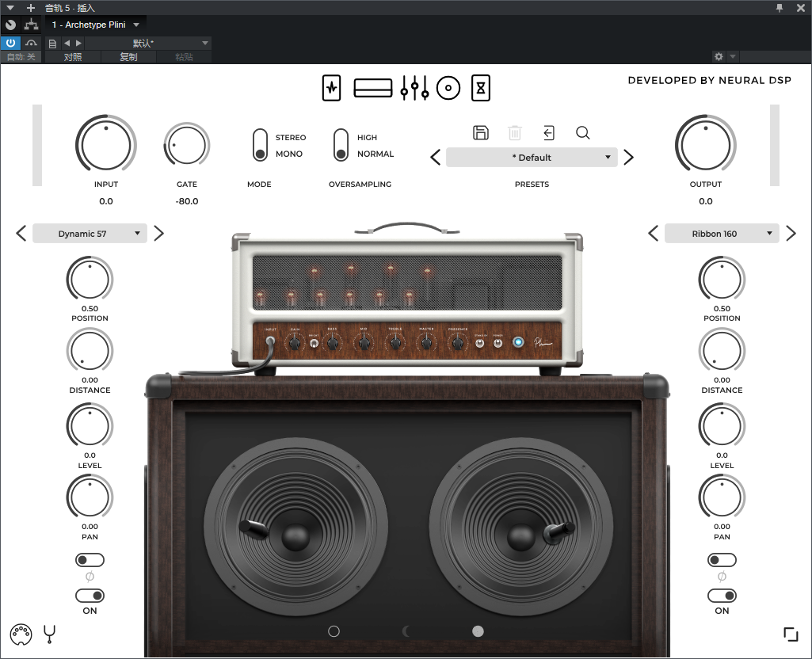812x659 pixels.
Task: Select previous preset arrow
Action: (x=436, y=158)
